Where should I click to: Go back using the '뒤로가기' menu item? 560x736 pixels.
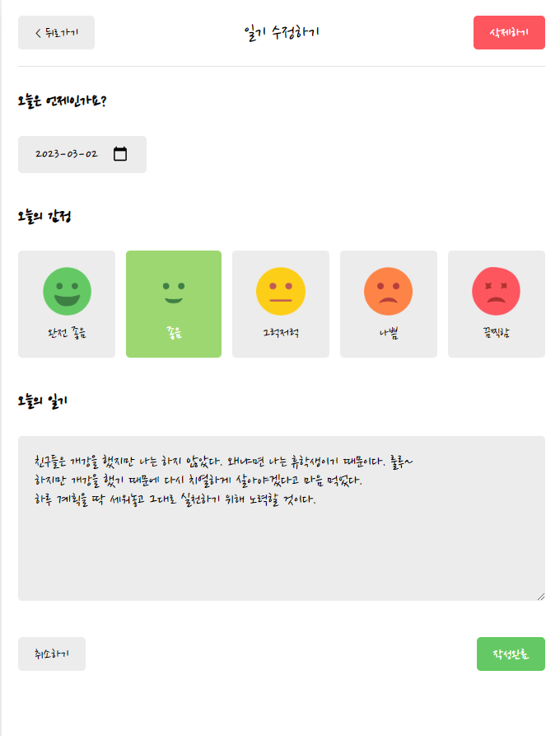pos(56,31)
